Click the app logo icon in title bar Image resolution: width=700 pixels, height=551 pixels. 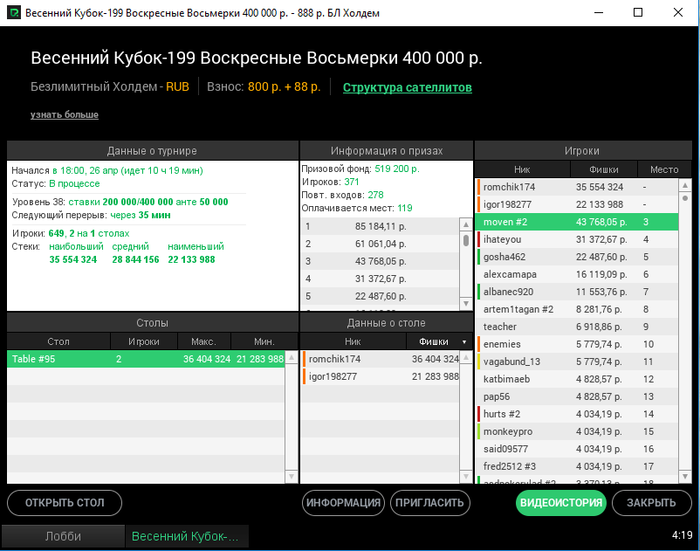coord(14,13)
